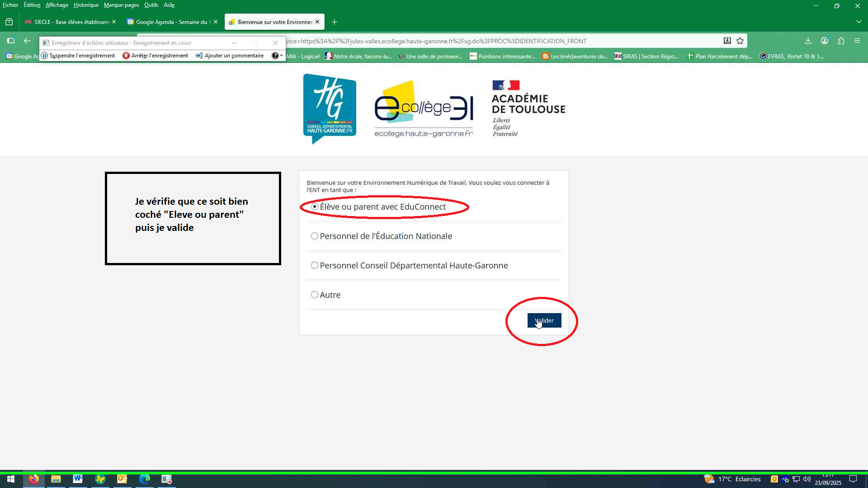The image size is (868, 488).
Task: Open the Marque-pages menu
Action: 121,5
